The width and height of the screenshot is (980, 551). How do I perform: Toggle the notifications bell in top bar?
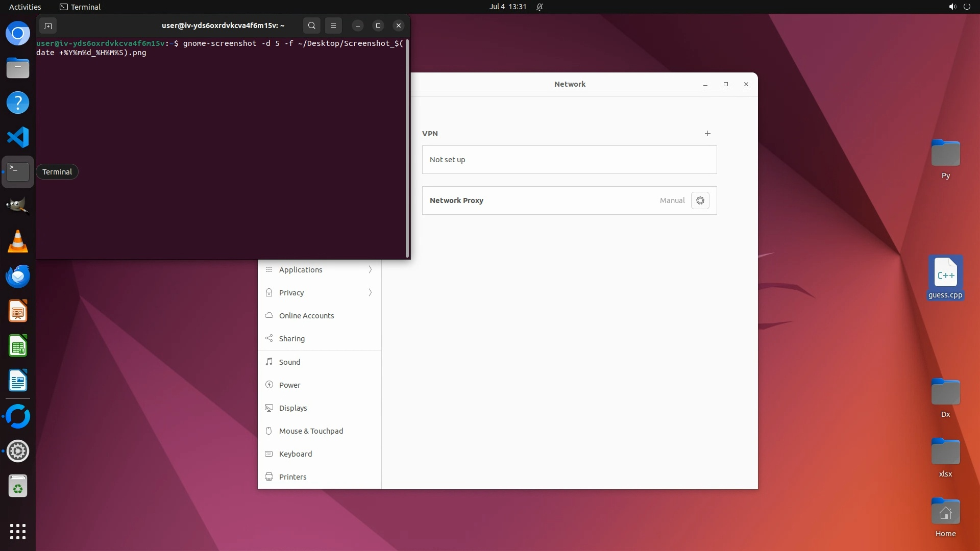(540, 7)
